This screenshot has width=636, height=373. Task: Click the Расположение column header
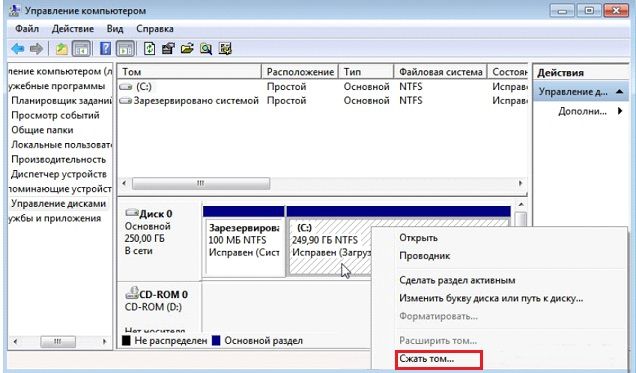(x=300, y=72)
